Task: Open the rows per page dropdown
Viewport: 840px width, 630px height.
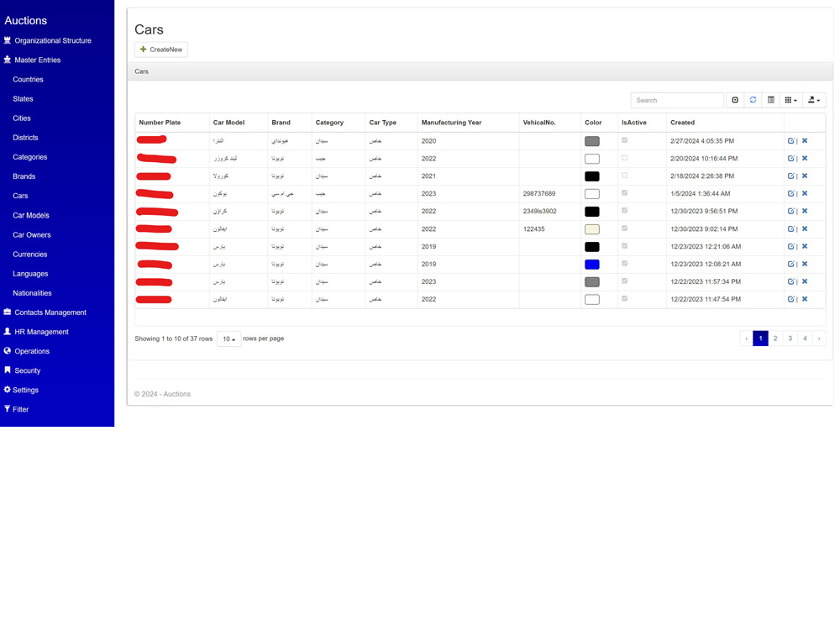Action: click(x=228, y=339)
